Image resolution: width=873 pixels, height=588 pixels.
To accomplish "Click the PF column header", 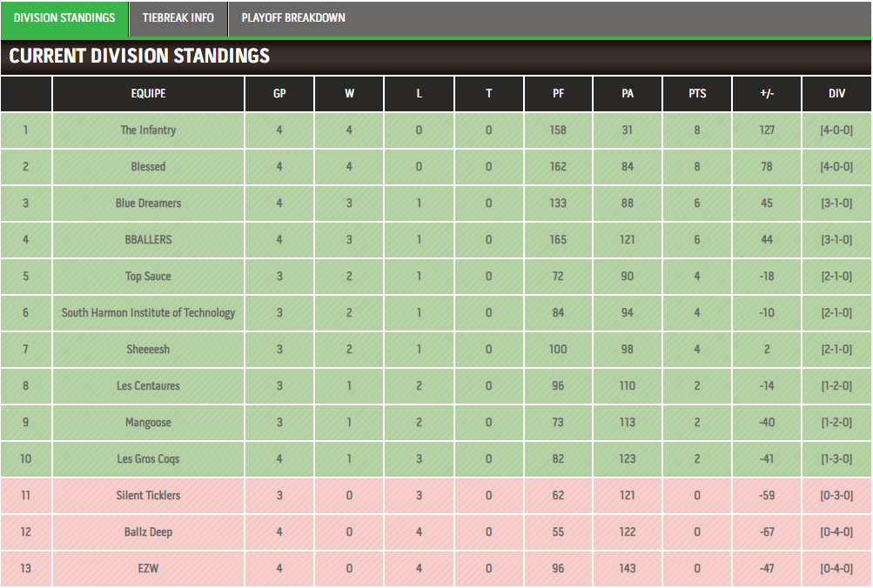I will tap(558, 93).
